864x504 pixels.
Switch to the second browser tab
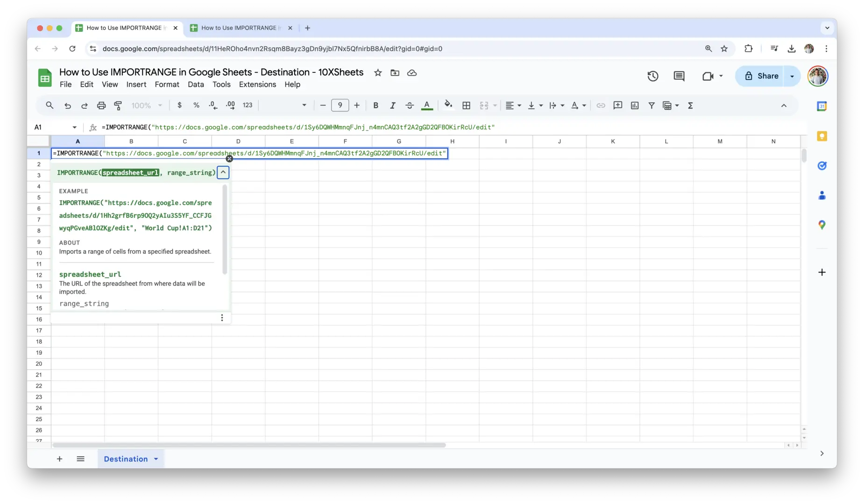(x=239, y=28)
